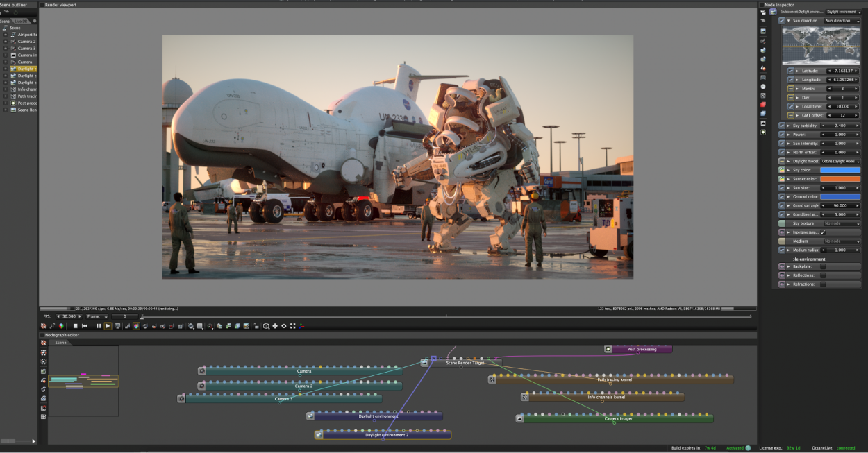Click the Camera node's camera icon

[x=202, y=371]
